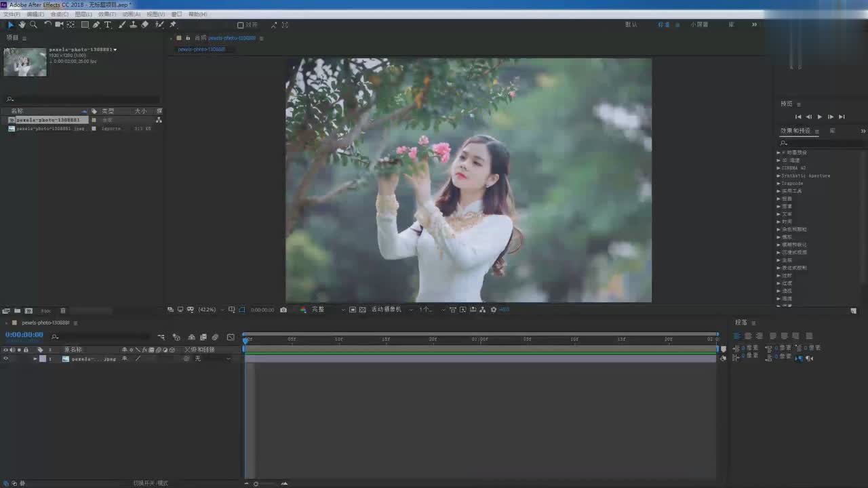Select the Rotation tool

pyautogui.click(x=47, y=24)
